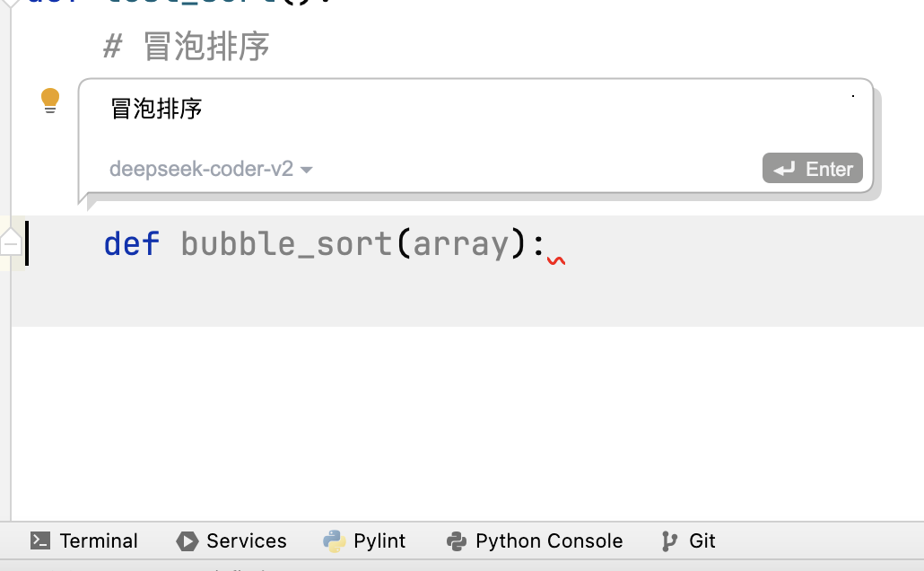Viewport: 924px width, 571px height.
Task: Open the Python Console tab
Action: 548,540
